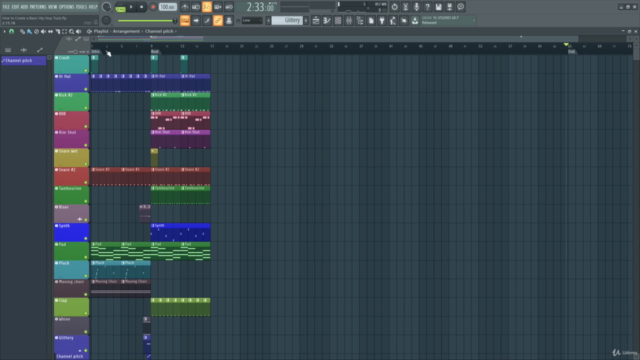
Task: Open the Line snap dropdown
Action: pyautogui.click(x=251, y=20)
